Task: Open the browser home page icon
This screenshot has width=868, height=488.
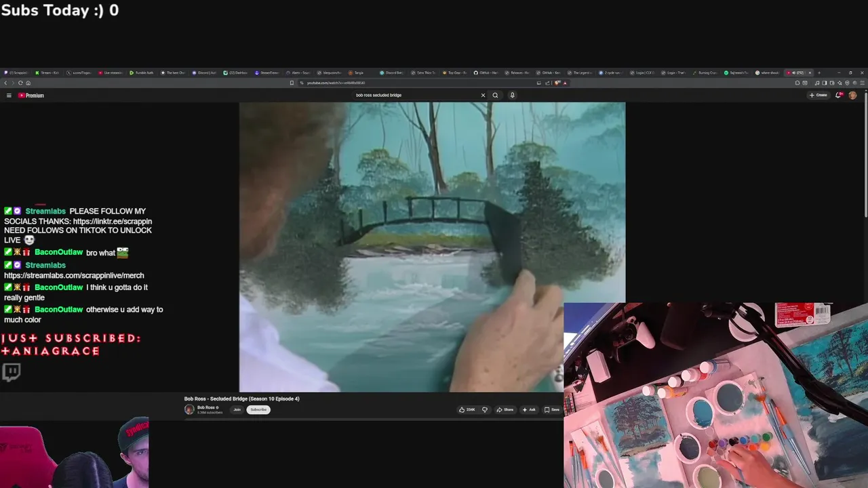Action: (28, 83)
